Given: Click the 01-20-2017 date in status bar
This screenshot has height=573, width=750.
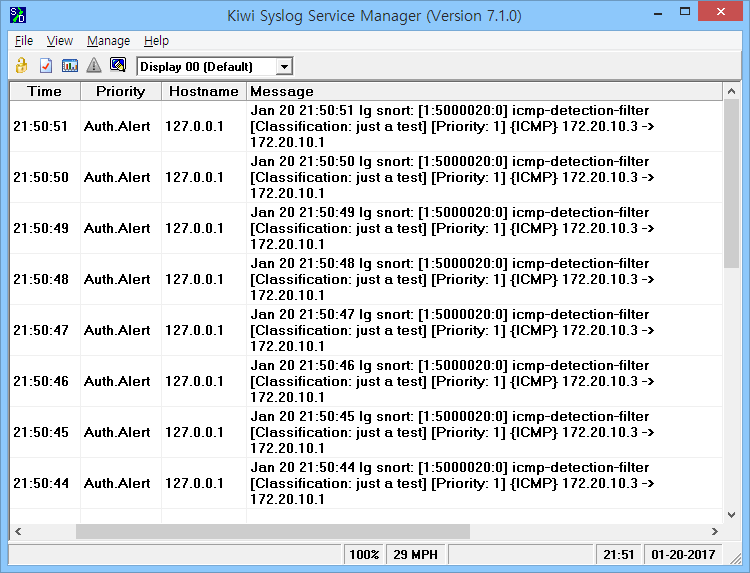Looking at the screenshot, I should pos(683,555).
